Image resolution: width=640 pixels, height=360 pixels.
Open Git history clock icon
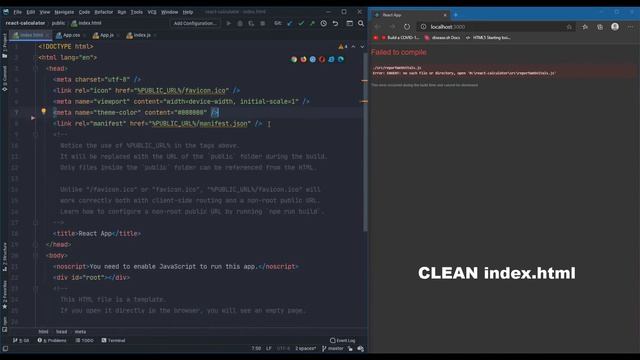pos(324,23)
